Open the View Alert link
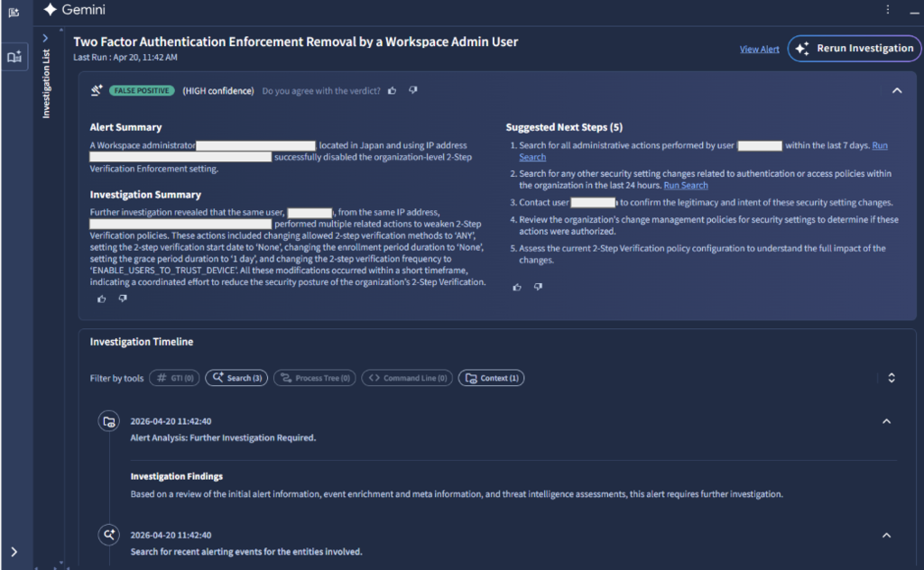 [x=759, y=49]
